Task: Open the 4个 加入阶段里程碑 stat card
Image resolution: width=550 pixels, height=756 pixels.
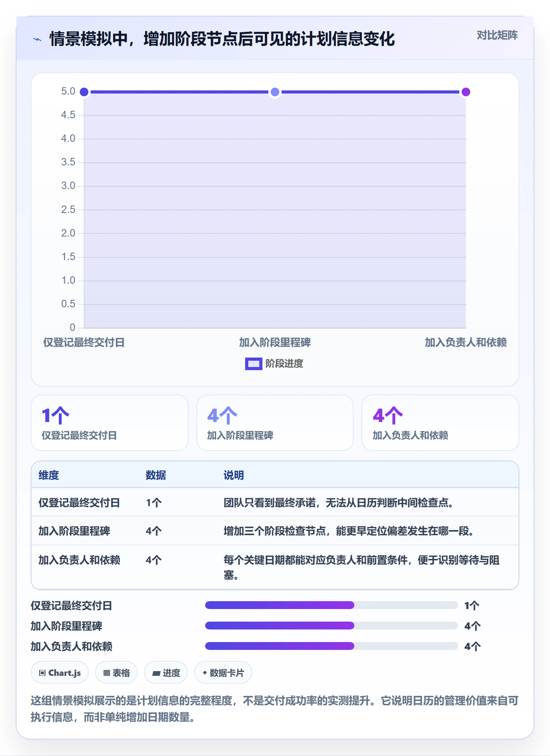Action: 275,423
